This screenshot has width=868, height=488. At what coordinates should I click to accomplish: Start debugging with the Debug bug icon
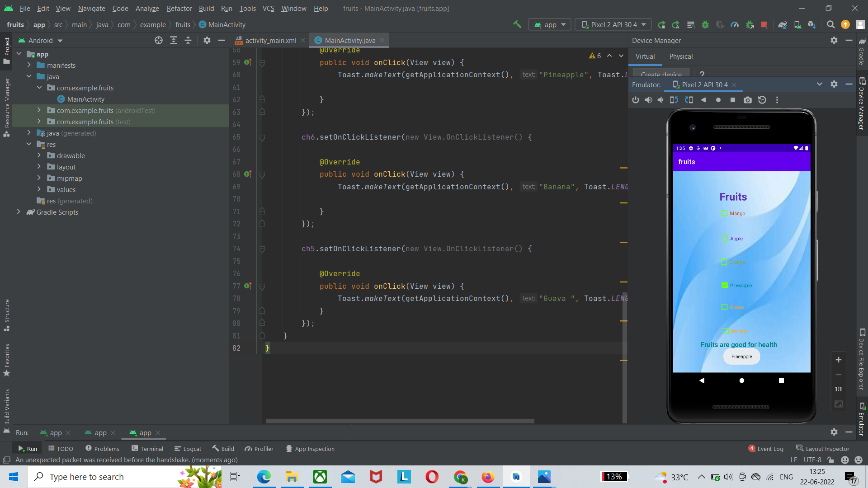[x=706, y=24]
